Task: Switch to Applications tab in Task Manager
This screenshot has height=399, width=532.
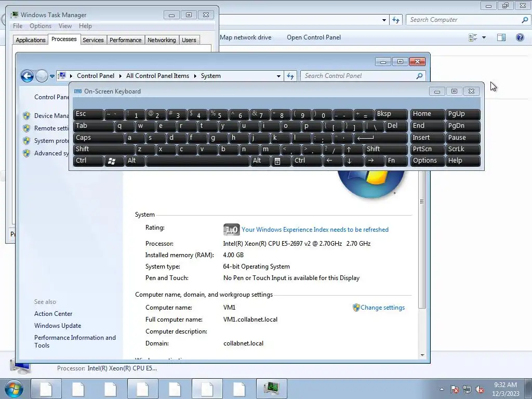Action: tap(31, 40)
